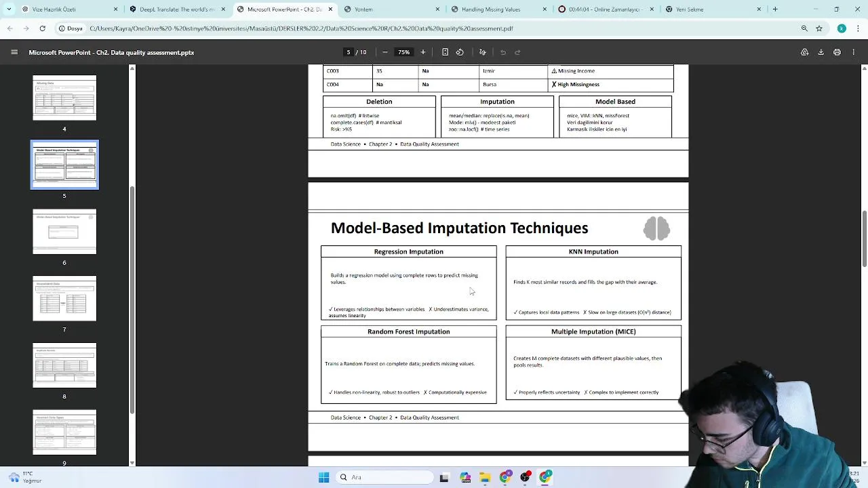This screenshot has height=488, width=868.
Task: Select page 5 thumbnail
Action: 64,165
